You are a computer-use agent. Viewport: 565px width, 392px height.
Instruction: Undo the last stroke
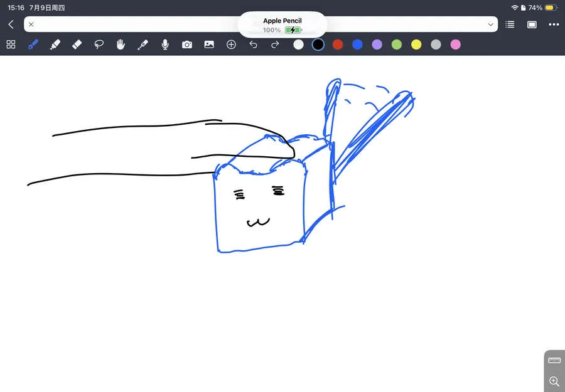[254, 45]
